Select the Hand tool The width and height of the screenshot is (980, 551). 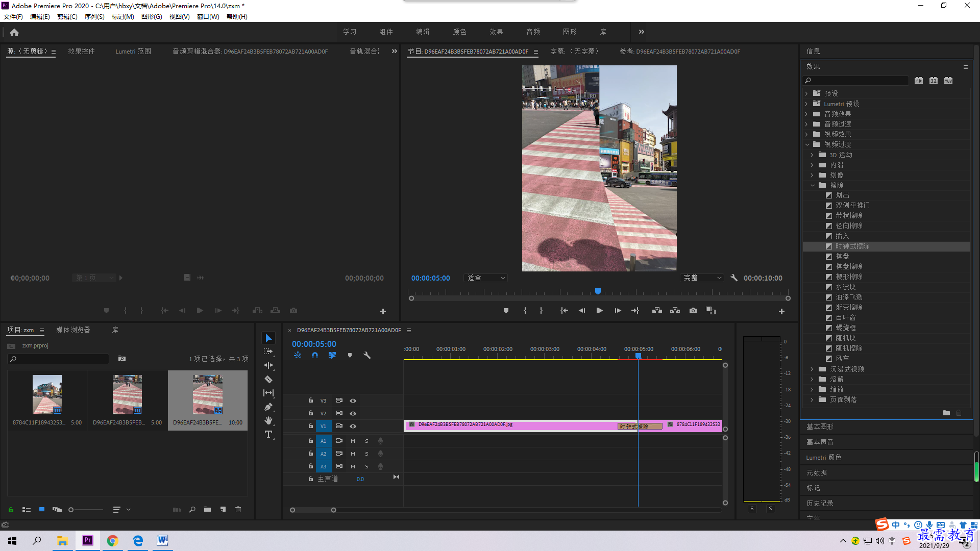pyautogui.click(x=268, y=420)
